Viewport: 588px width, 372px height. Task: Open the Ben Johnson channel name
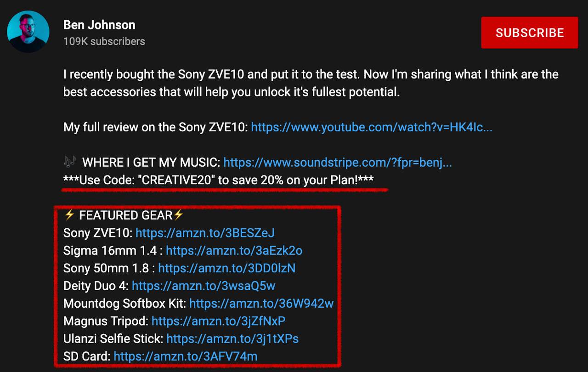click(99, 25)
